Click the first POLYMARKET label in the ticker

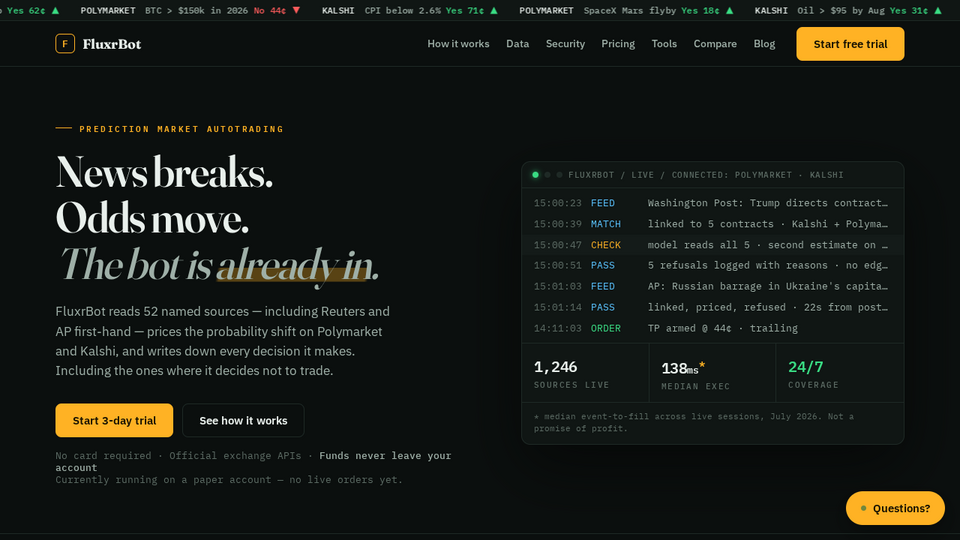108,10
